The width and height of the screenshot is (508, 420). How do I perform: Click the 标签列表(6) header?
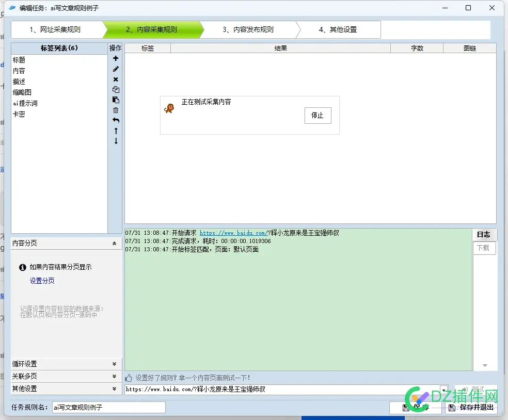[59, 49]
